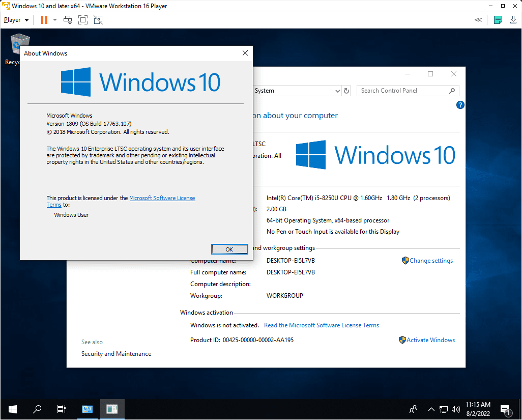
Task: Refresh the System control panel window
Action: pos(346,91)
